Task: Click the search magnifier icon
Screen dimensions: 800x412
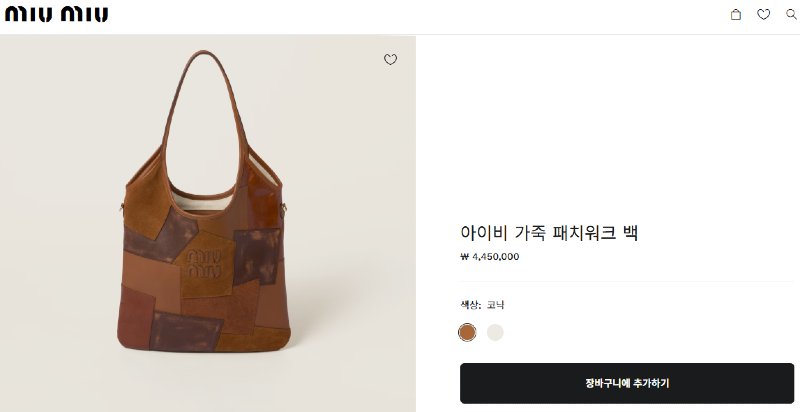Action: (x=791, y=14)
